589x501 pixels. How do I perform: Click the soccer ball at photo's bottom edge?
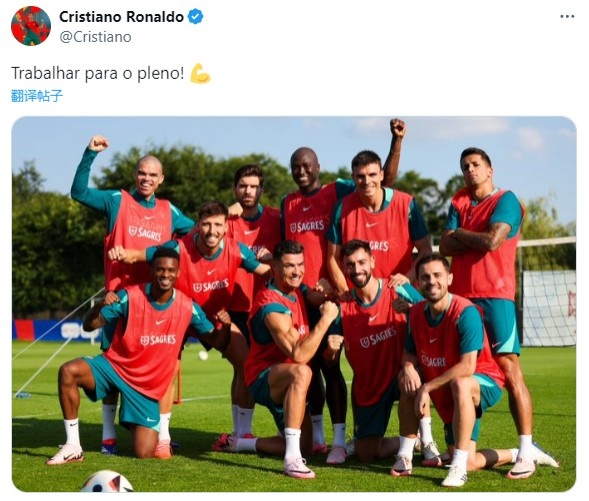[107, 482]
